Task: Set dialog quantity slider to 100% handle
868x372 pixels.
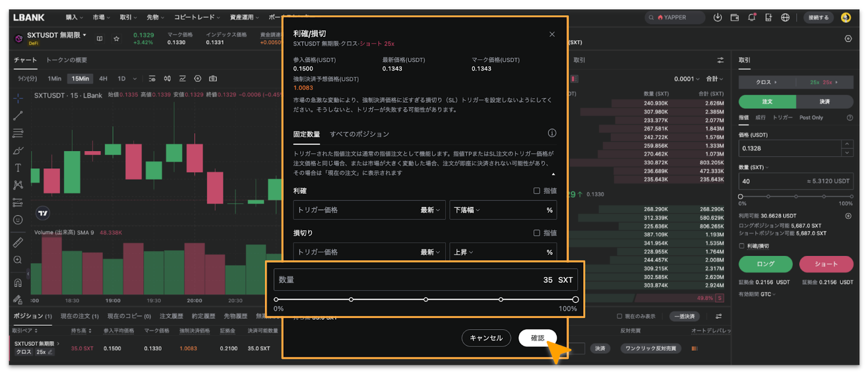Action: 575,299
